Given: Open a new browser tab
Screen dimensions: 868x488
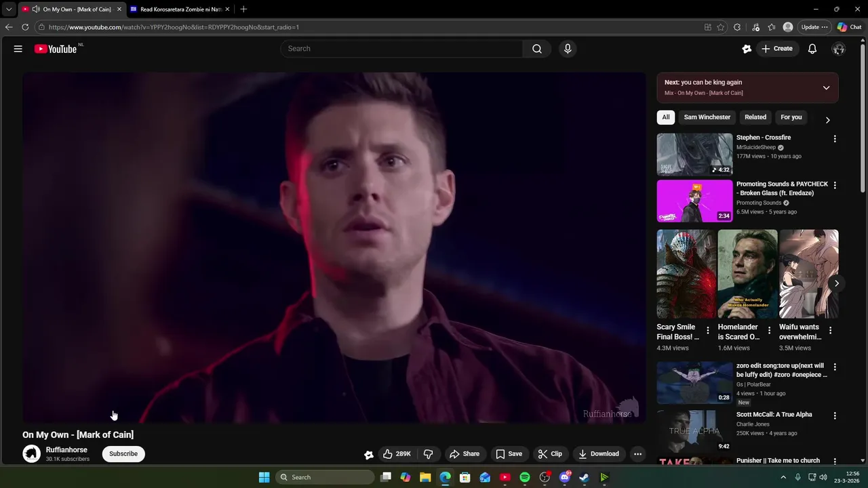Looking at the screenshot, I should tap(243, 9).
